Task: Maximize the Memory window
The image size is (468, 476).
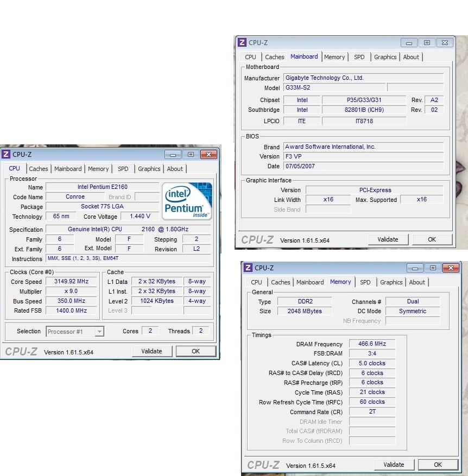Action: pos(433,268)
